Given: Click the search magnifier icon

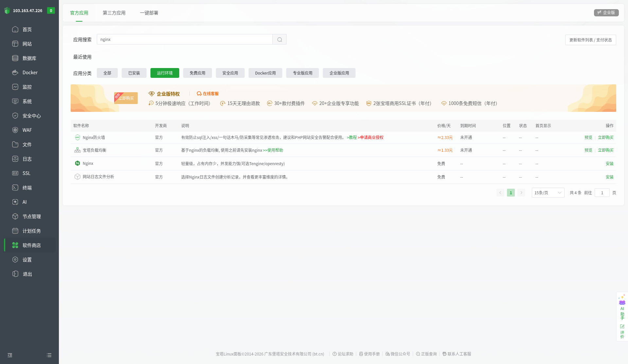Looking at the screenshot, I should point(280,40).
